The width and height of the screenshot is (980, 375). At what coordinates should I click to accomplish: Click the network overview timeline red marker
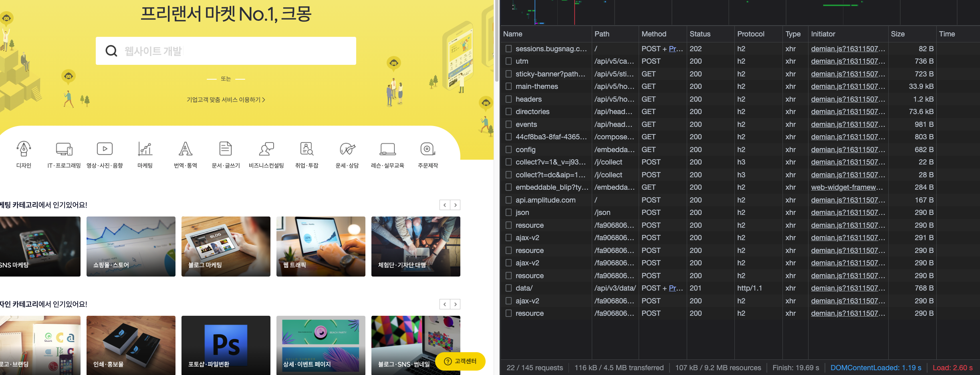coord(575,12)
